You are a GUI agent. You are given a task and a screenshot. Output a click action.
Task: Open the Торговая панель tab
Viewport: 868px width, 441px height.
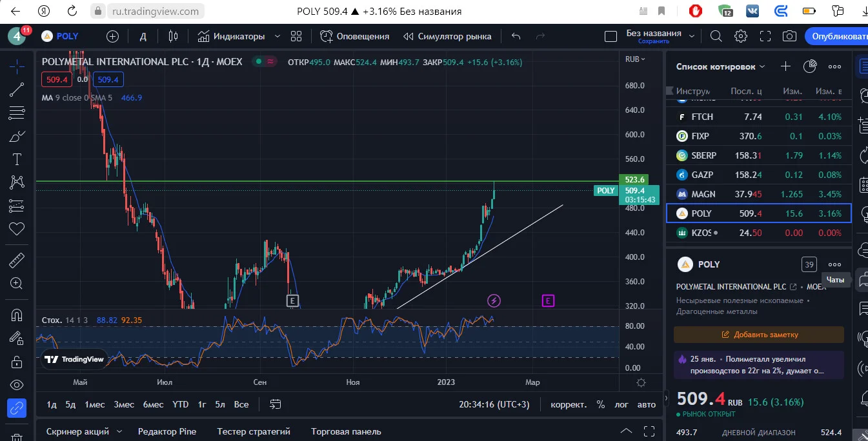[x=346, y=431]
